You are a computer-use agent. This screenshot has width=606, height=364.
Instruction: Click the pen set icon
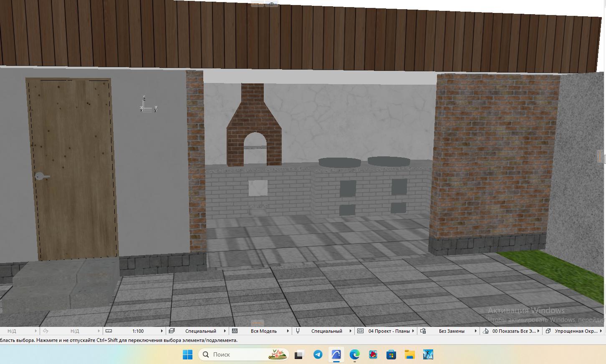pos(298,331)
